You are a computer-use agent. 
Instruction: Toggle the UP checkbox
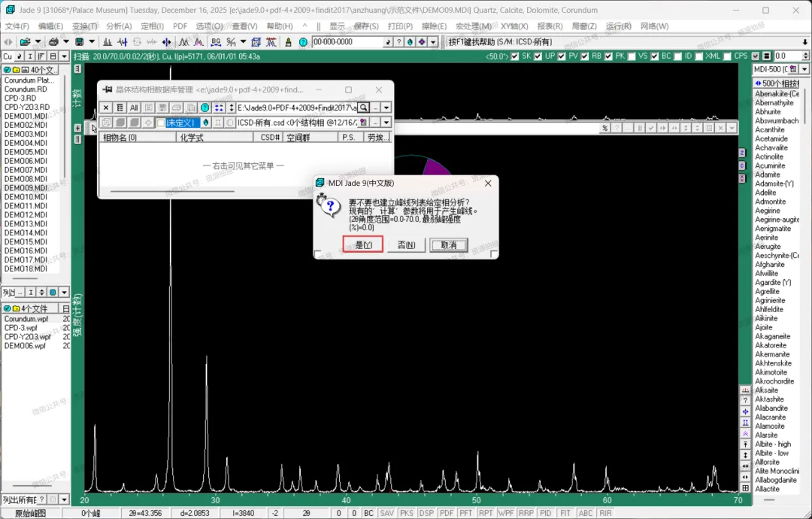[538, 56]
